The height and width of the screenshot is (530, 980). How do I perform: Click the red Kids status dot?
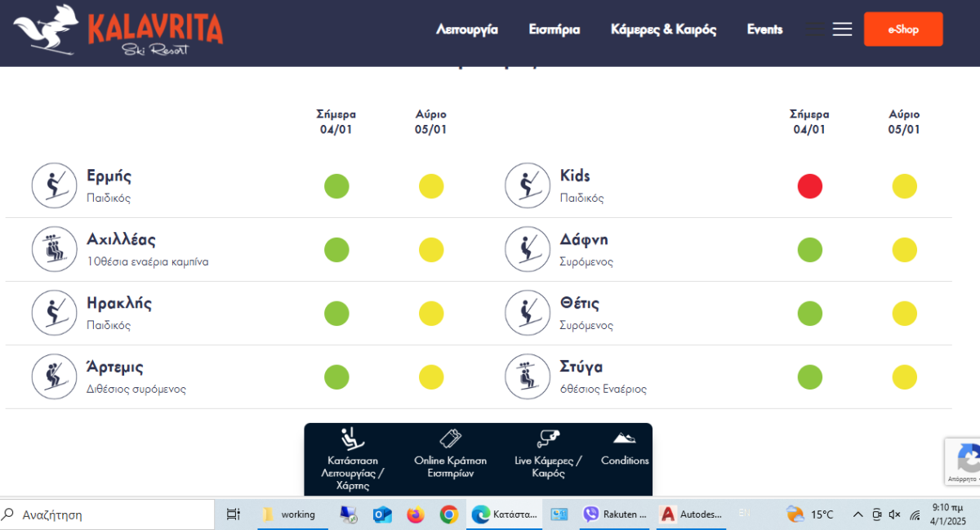(809, 186)
